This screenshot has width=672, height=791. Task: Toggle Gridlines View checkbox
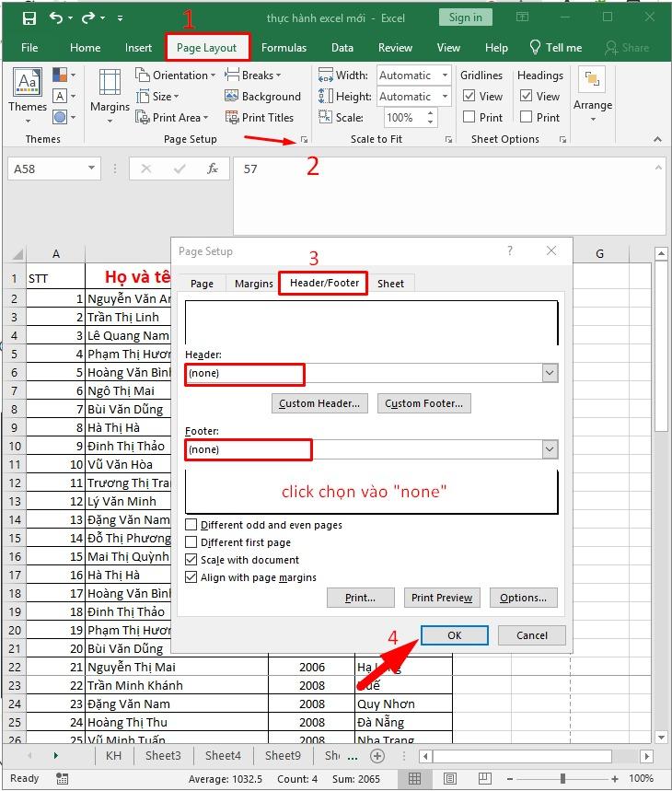[469, 96]
